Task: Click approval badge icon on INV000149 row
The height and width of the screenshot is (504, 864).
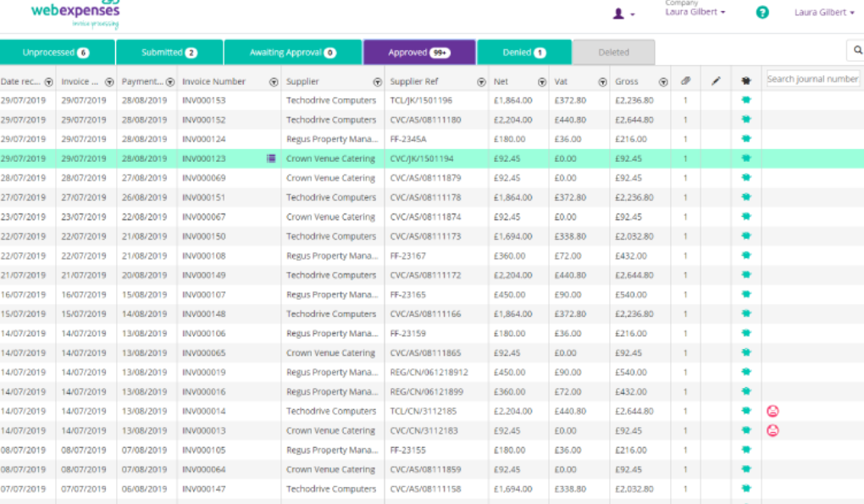Action: [746, 274]
